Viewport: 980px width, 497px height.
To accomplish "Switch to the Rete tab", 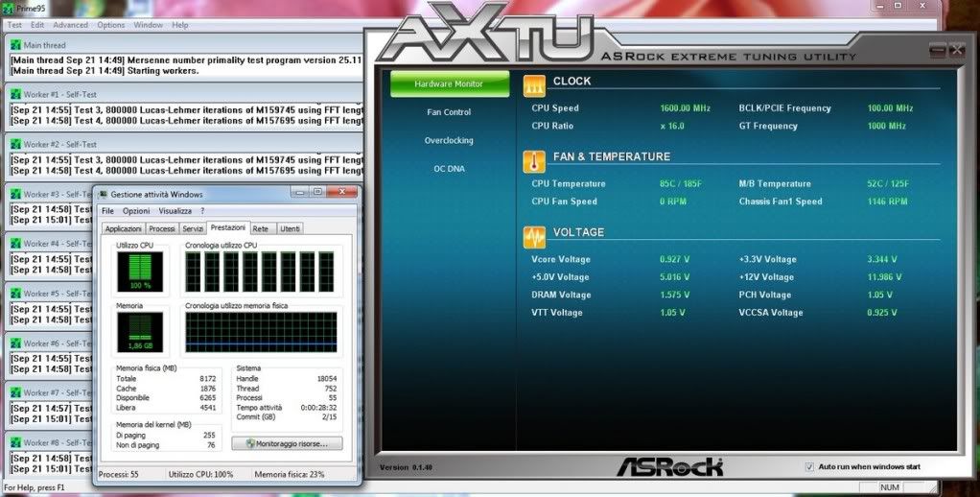I will coord(261,228).
